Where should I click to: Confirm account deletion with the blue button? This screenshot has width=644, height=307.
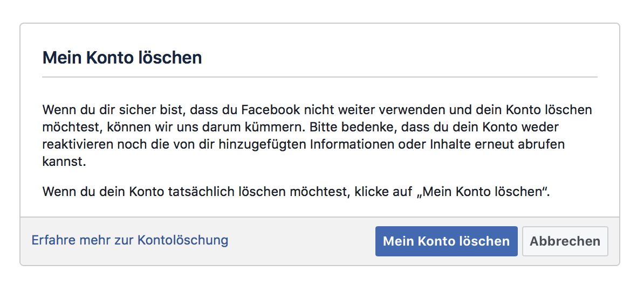pos(447,241)
